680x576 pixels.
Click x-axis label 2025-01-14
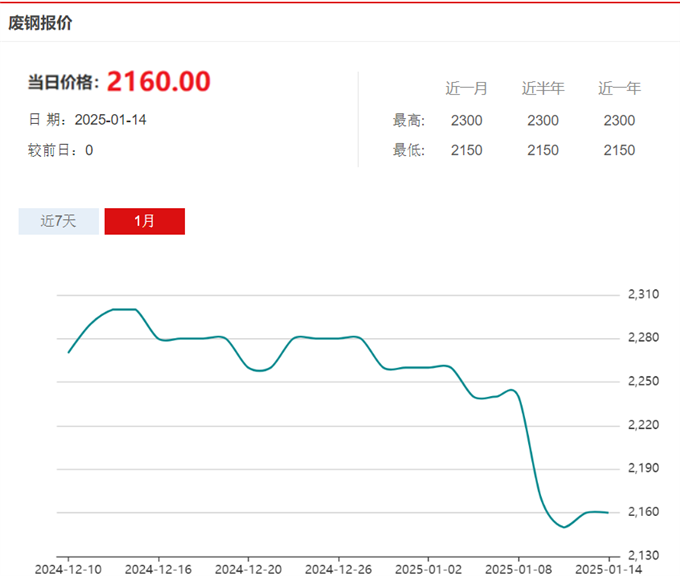click(x=608, y=569)
